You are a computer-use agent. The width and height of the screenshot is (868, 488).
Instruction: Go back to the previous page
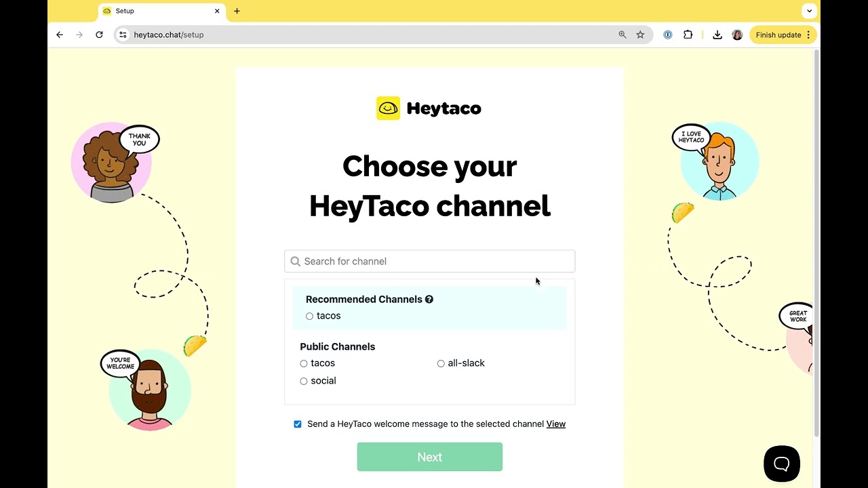60,35
